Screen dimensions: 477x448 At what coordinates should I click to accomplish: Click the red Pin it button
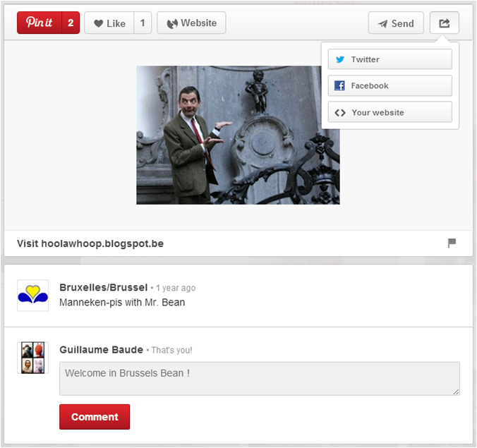point(40,23)
